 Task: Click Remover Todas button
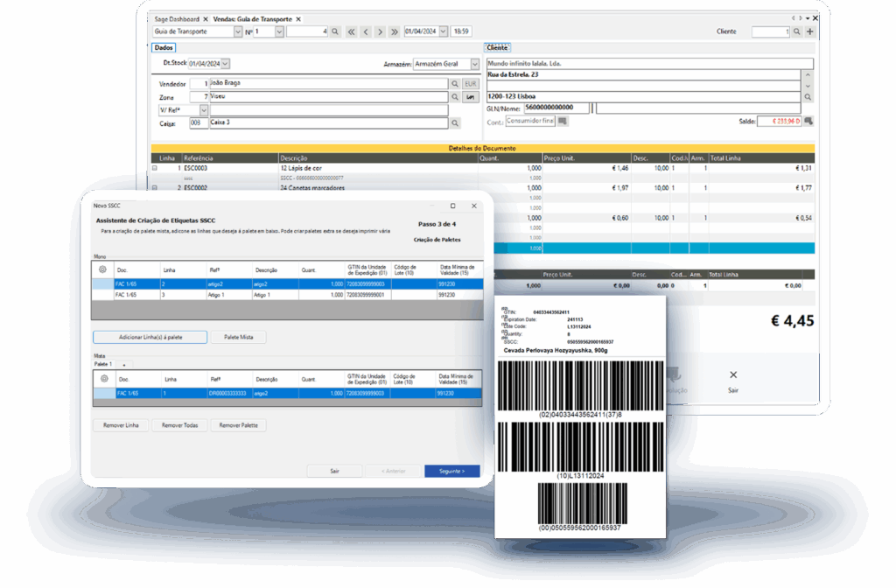point(179,425)
